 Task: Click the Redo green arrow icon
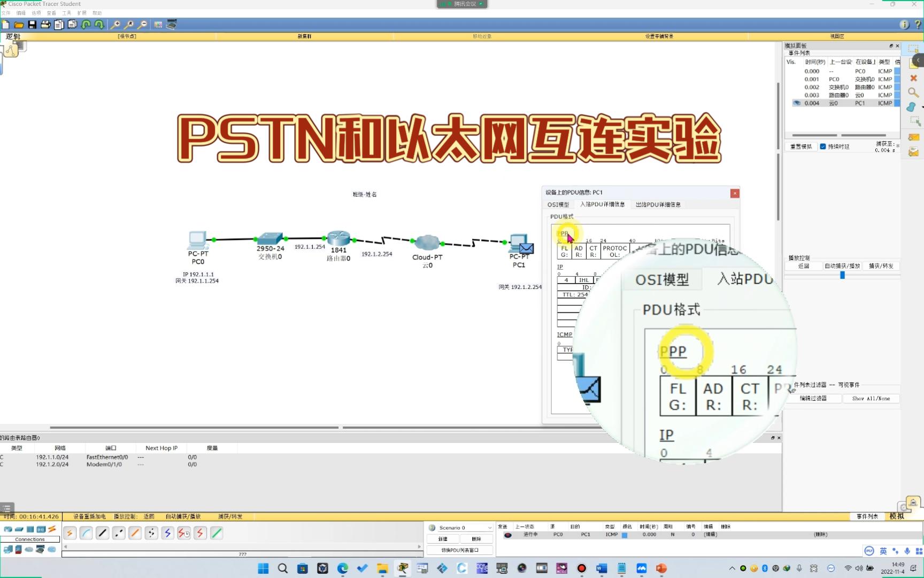pos(99,25)
